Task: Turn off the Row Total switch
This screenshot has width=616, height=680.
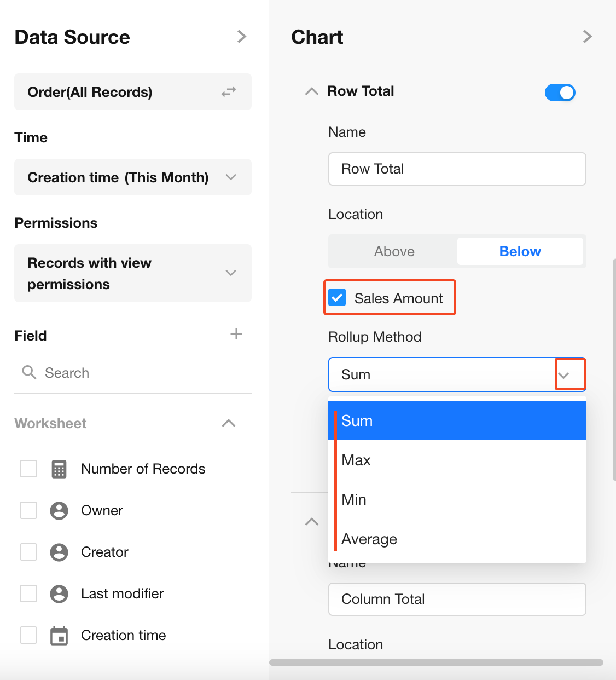Action: coord(560,93)
